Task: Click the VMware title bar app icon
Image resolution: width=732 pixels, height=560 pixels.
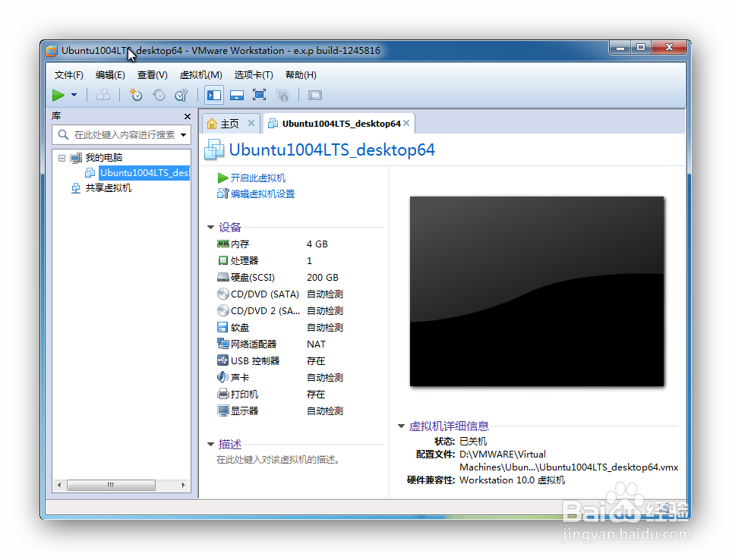Action: (52, 51)
